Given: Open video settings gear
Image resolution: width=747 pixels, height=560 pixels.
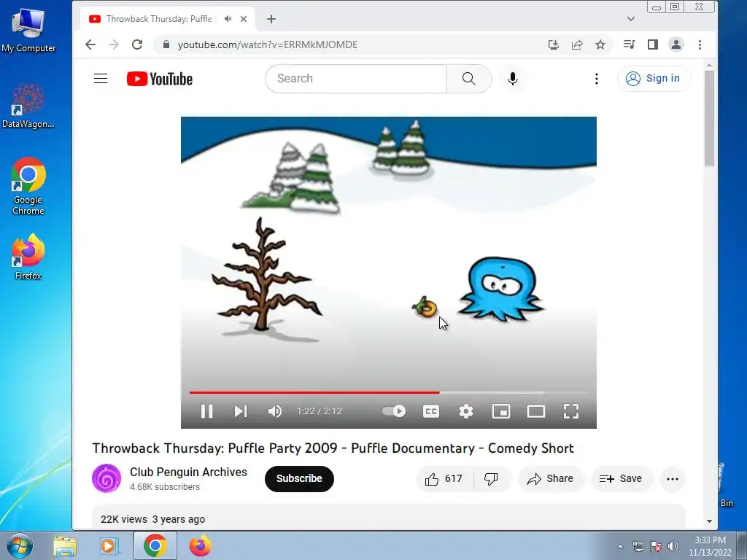Looking at the screenshot, I should pyautogui.click(x=466, y=411).
